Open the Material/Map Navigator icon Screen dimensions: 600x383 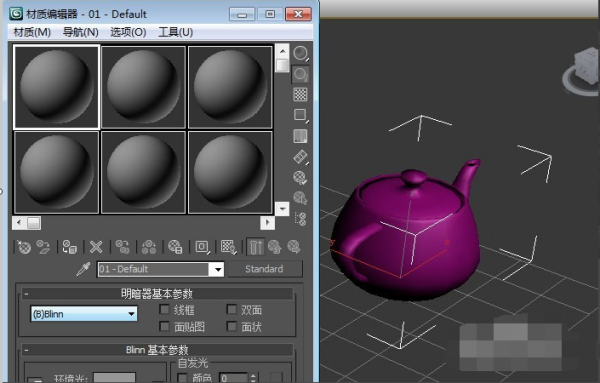pyautogui.click(x=300, y=219)
